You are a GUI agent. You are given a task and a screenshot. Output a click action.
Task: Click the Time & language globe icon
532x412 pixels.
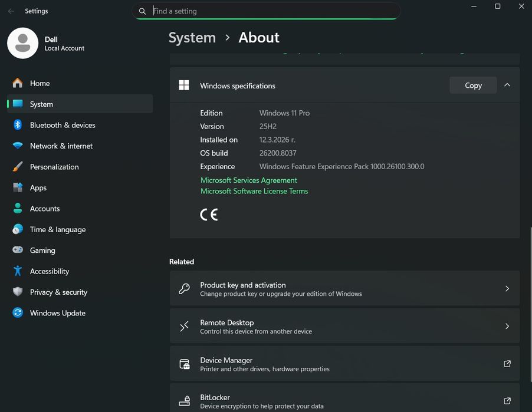pyautogui.click(x=18, y=229)
